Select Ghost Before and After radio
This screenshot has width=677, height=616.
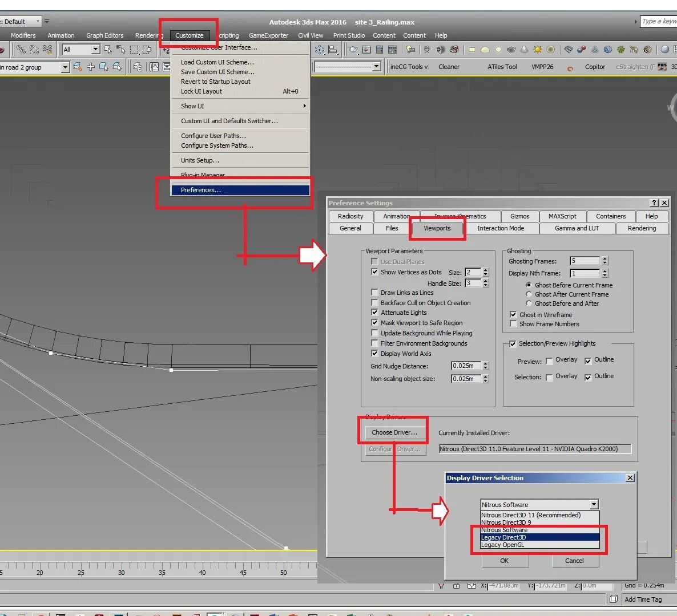[x=529, y=303]
